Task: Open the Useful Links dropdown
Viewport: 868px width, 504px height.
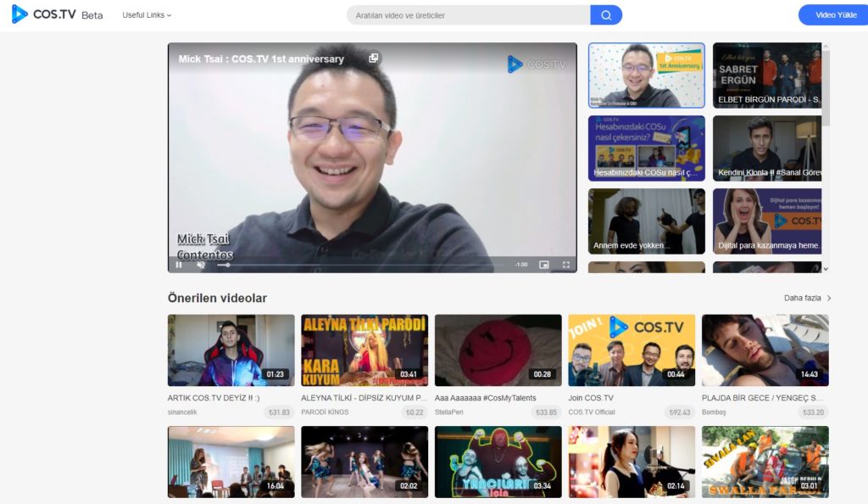Action: click(x=147, y=15)
